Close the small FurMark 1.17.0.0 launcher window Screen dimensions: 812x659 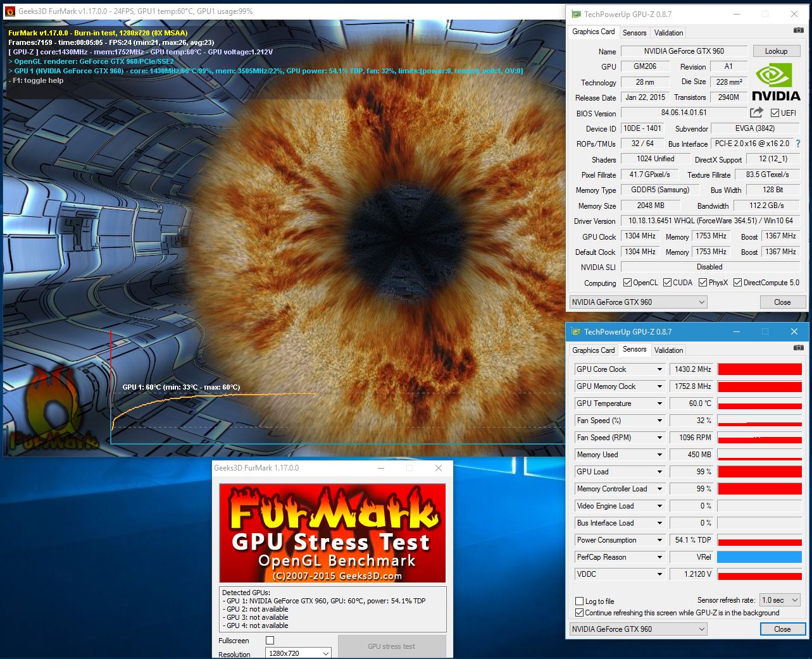pyautogui.click(x=439, y=468)
